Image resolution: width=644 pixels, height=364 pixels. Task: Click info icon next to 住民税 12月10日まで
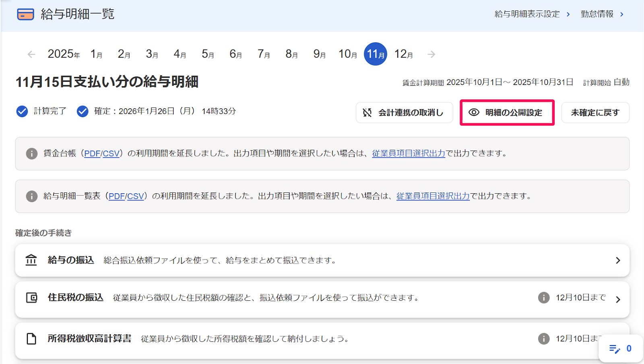(x=544, y=298)
